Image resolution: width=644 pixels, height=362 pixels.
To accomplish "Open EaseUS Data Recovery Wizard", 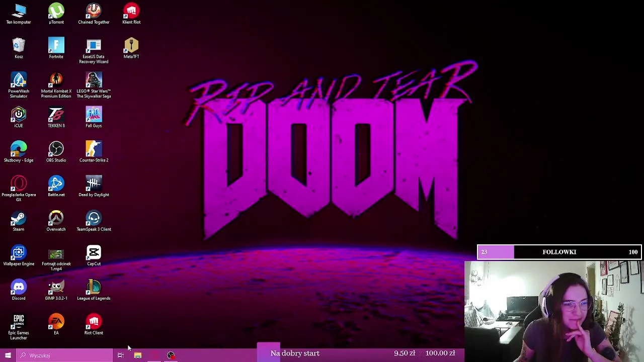I will pos(94,51).
